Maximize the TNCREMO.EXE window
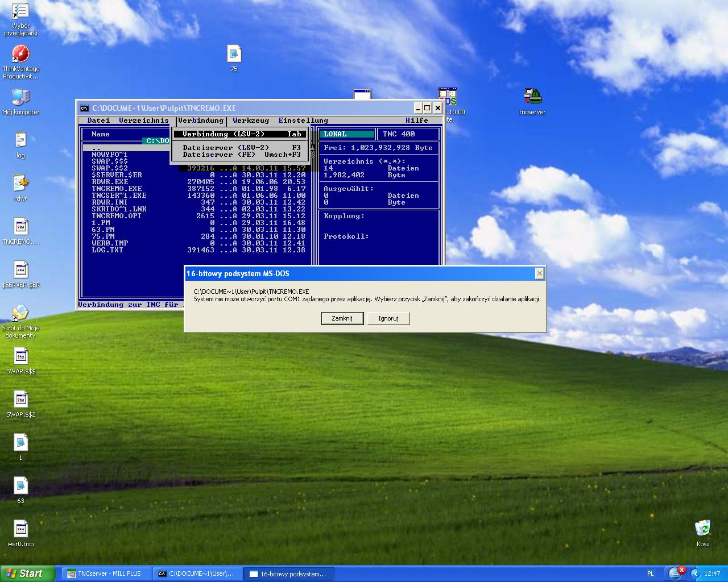 click(427, 108)
